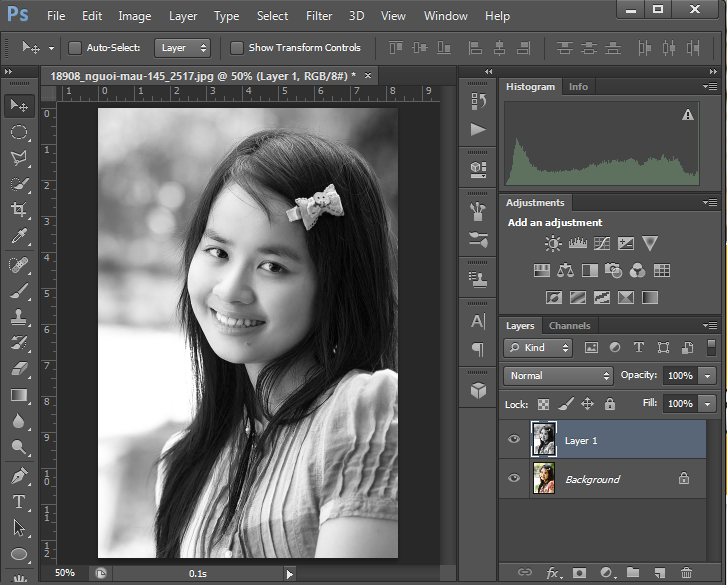
Task: Select the Eyedropper tool
Action: (18, 237)
